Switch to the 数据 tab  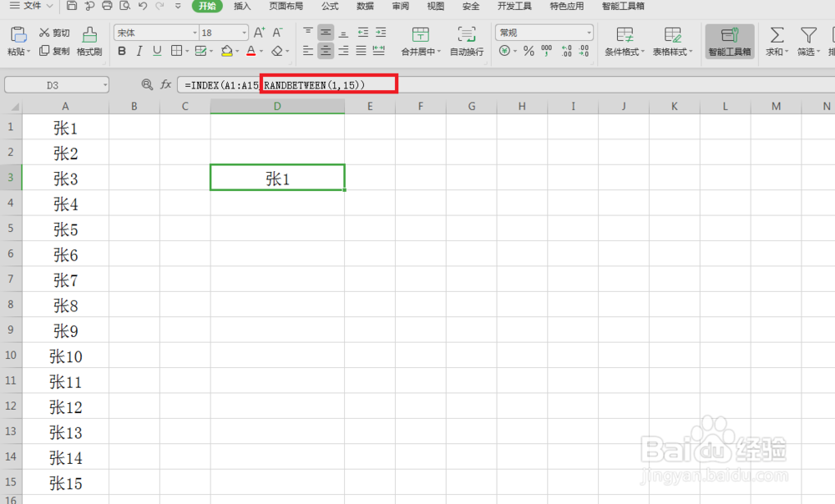tap(365, 7)
